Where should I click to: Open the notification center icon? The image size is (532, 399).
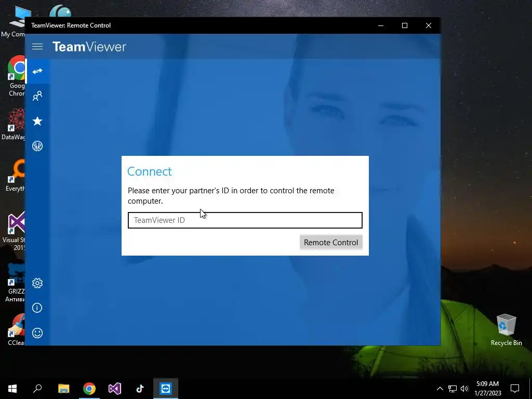[515, 389]
